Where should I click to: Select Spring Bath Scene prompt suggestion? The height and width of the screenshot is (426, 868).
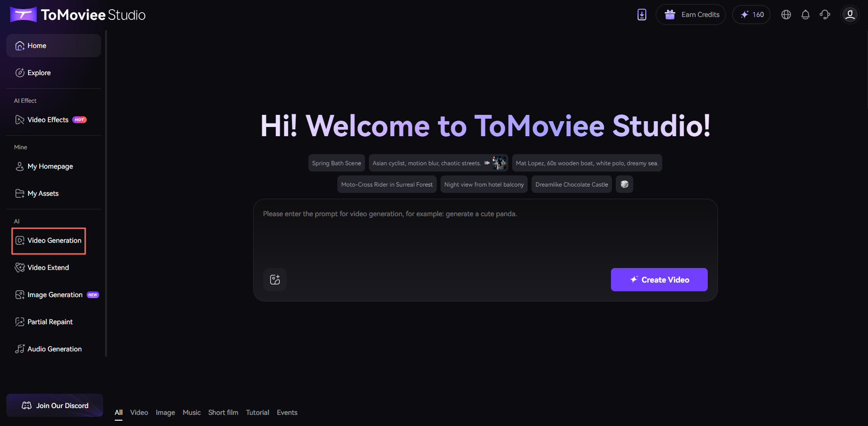point(336,163)
